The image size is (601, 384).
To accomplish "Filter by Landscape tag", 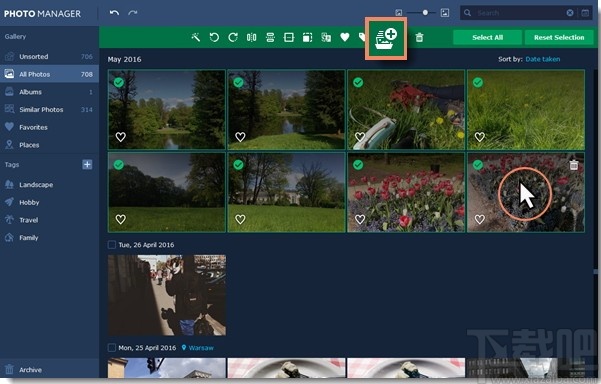I will tap(49, 184).
